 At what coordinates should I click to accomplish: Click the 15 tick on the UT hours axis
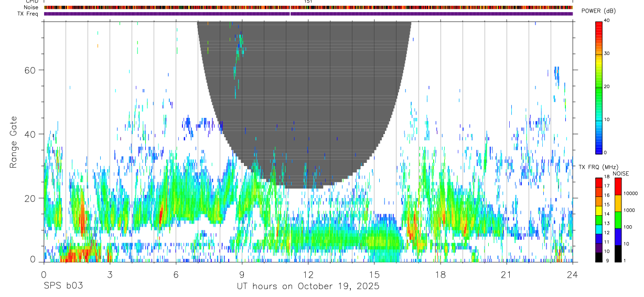[374, 274]
